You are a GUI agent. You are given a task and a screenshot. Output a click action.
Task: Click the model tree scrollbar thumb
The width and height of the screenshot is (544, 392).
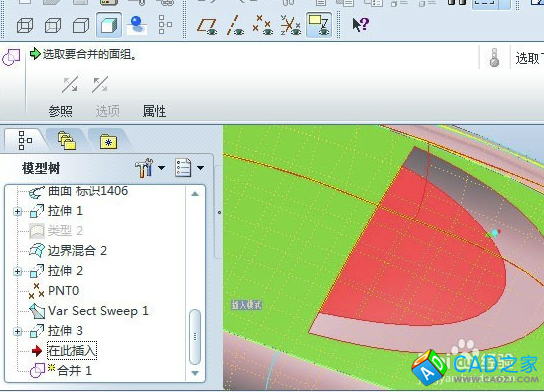pyautogui.click(x=195, y=337)
